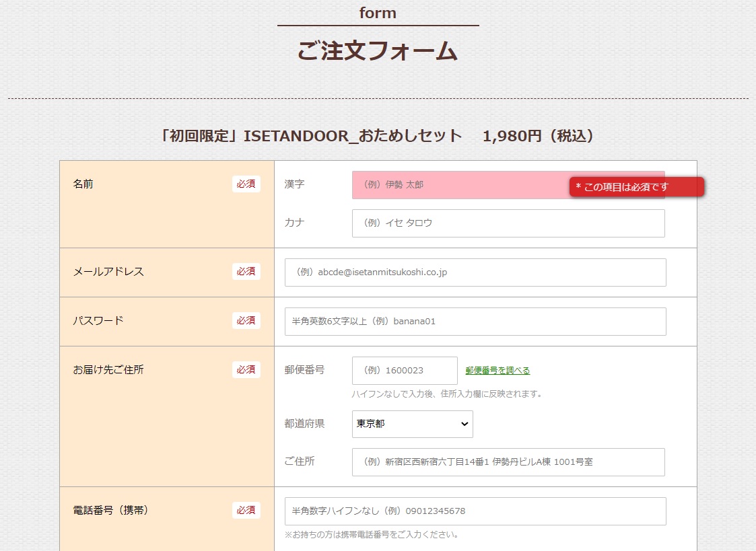Click the 必須 badge beside パスワード

point(246,321)
